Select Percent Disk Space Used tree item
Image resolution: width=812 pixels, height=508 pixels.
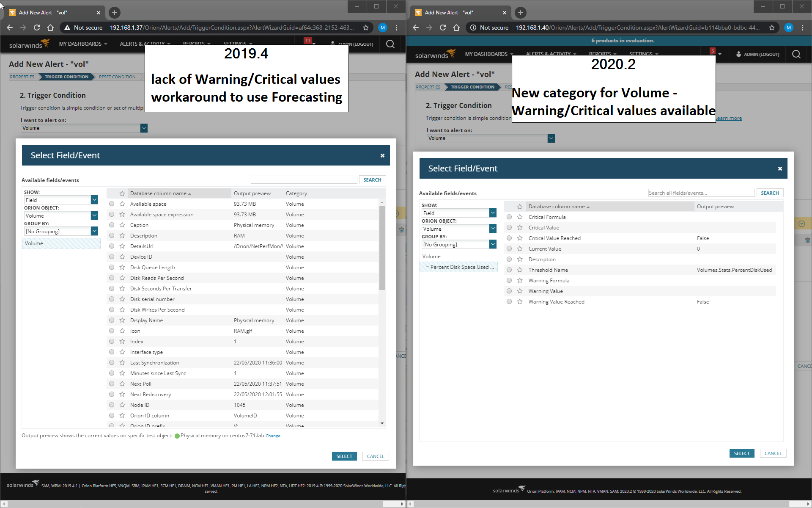click(461, 267)
